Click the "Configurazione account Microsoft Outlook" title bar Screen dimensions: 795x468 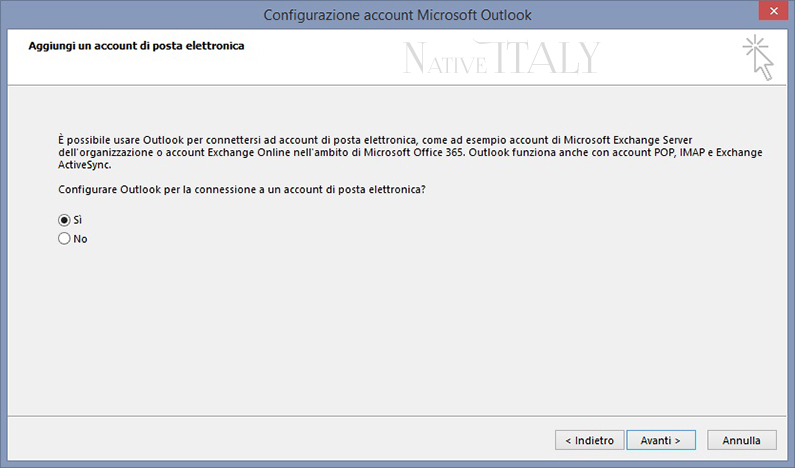(397, 15)
